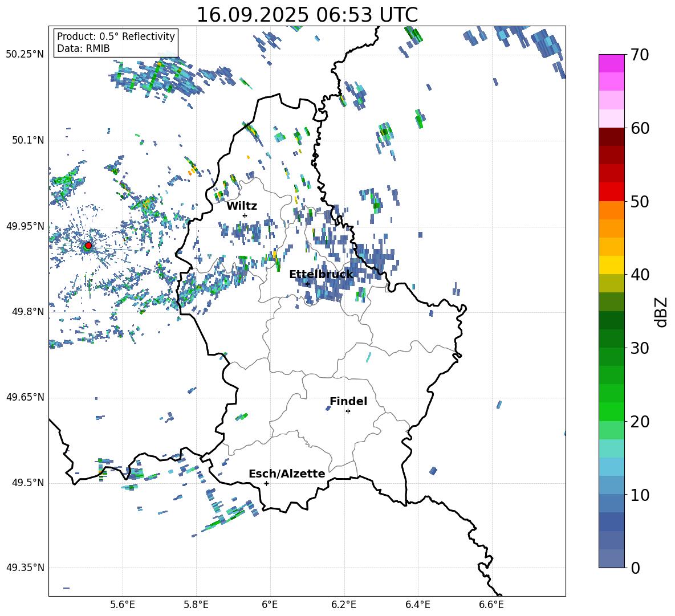This screenshot has height=616, width=675.
Task: Click the title '16.09.2025 06:53 UTC'
Action: point(307,15)
